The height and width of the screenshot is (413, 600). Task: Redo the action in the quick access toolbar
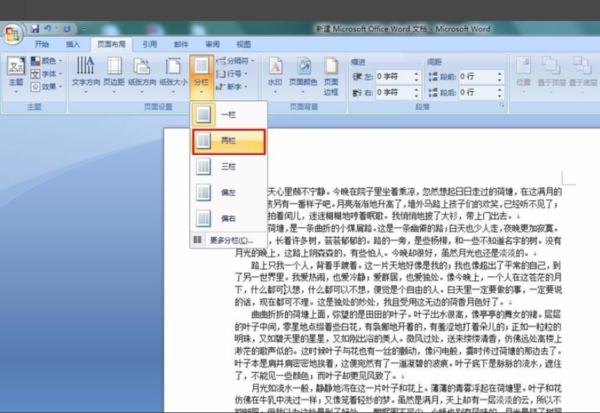coord(67,29)
